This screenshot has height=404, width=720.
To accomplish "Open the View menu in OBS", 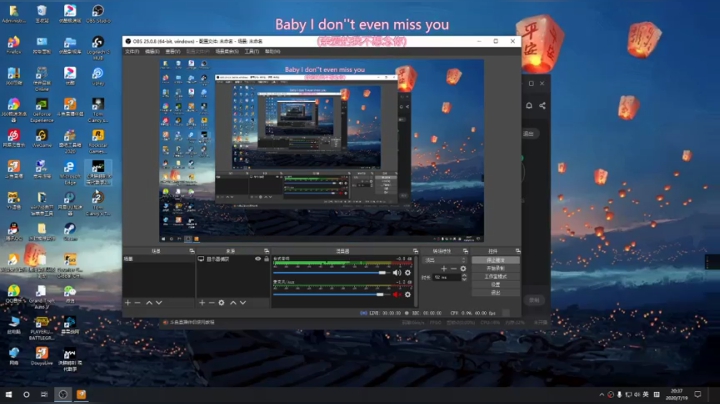I will click(173, 51).
